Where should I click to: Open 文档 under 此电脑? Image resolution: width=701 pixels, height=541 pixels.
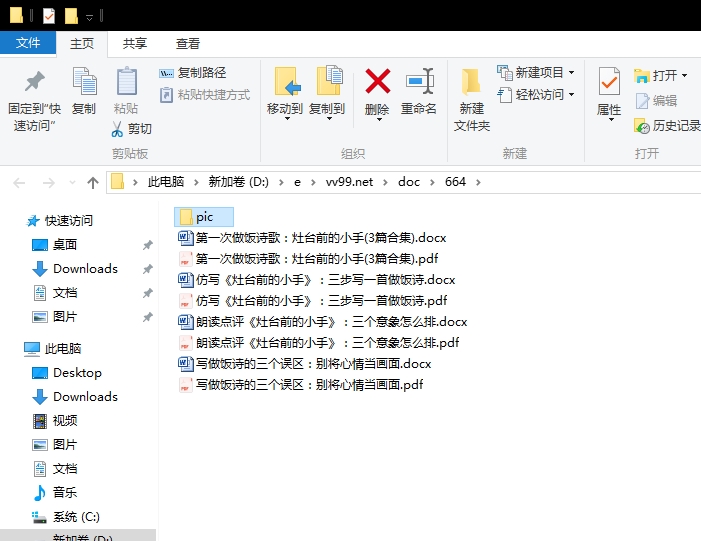[54, 469]
